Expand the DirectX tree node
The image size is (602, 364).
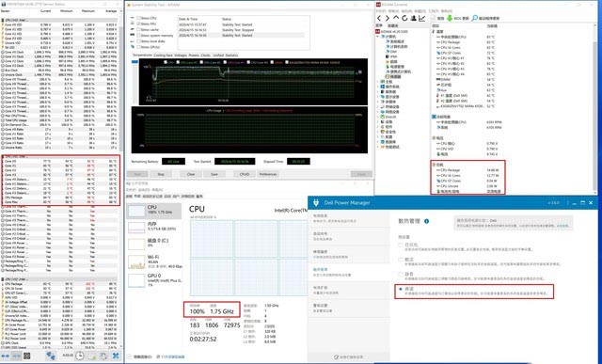[378, 117]
